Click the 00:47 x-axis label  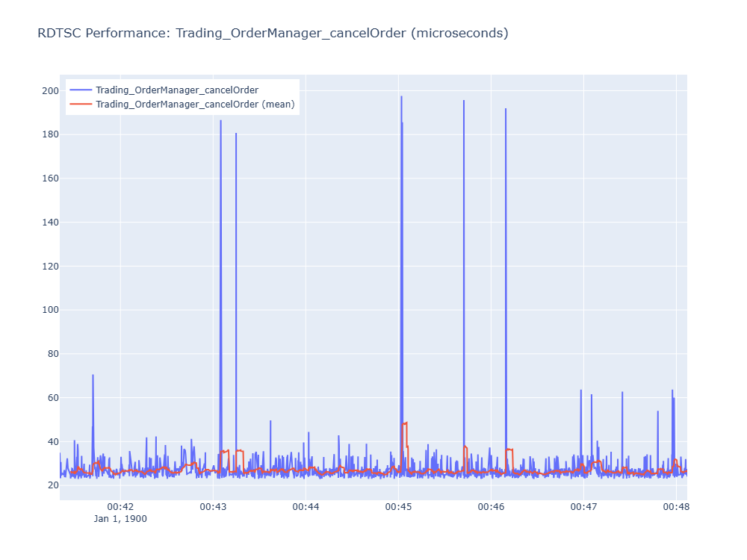tap(583, 507)
